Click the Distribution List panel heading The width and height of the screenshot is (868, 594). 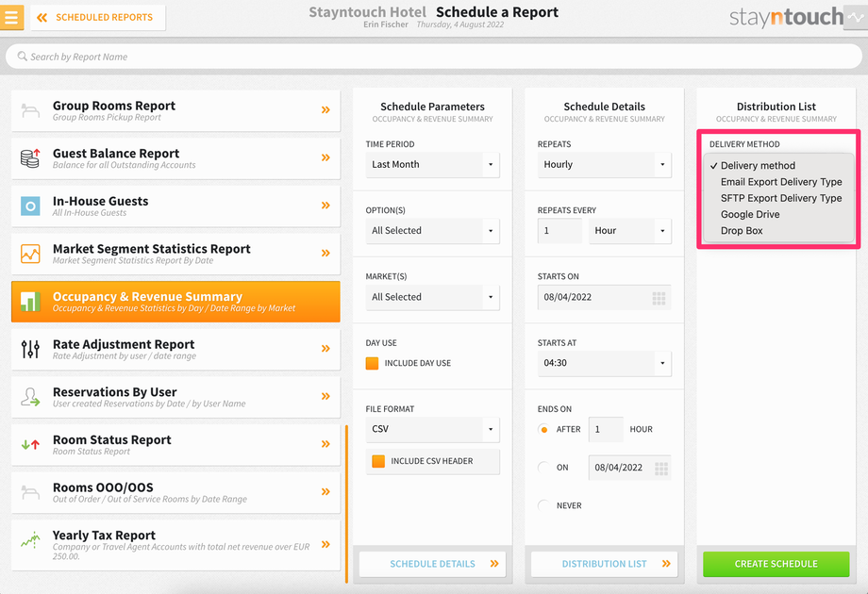pos(776,107)
